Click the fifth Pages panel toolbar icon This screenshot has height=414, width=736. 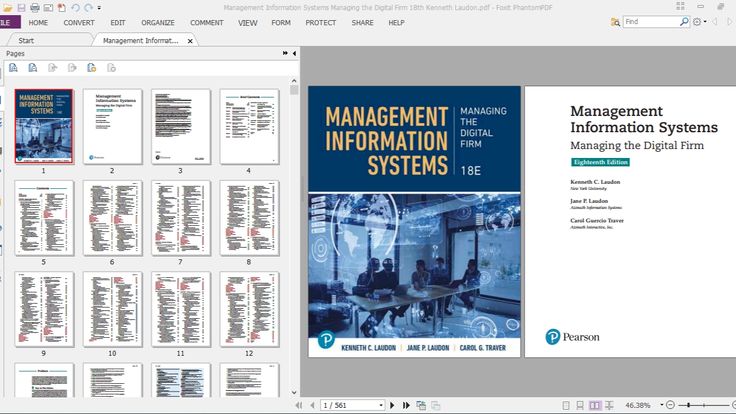pyautogui.click(x=92, y=68)
